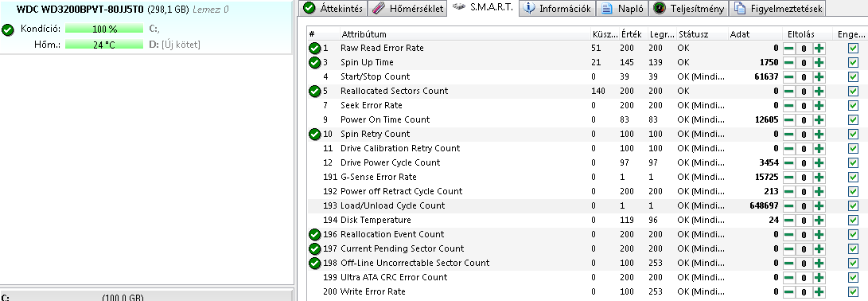Click offset value field for Spin Up Time
The width and height of the screenshot is (868, 301).
tap(804, 63)
